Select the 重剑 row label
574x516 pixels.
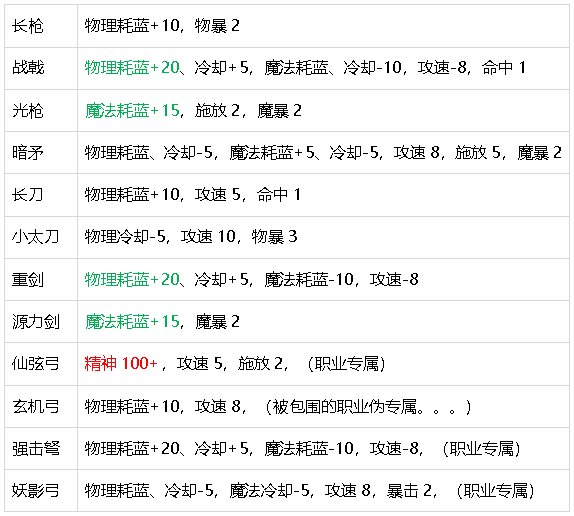(27, 280)
